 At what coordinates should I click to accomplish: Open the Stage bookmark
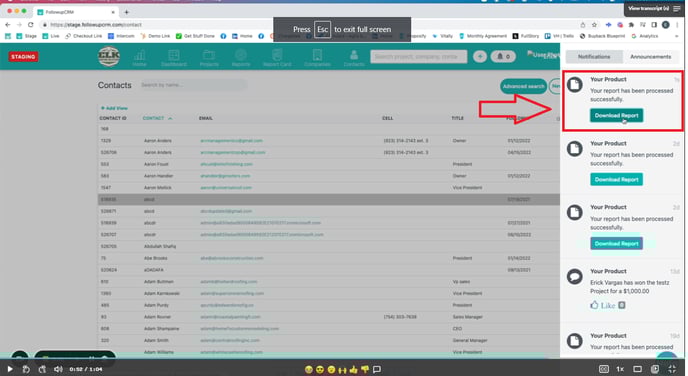coord(27,36)
